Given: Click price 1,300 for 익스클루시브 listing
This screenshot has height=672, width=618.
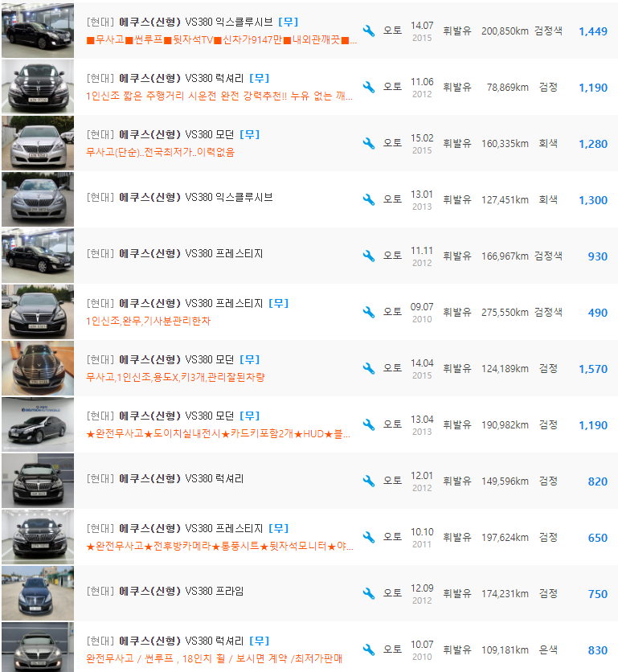Looking at the screenshot, I should click(x=593, y=200).
